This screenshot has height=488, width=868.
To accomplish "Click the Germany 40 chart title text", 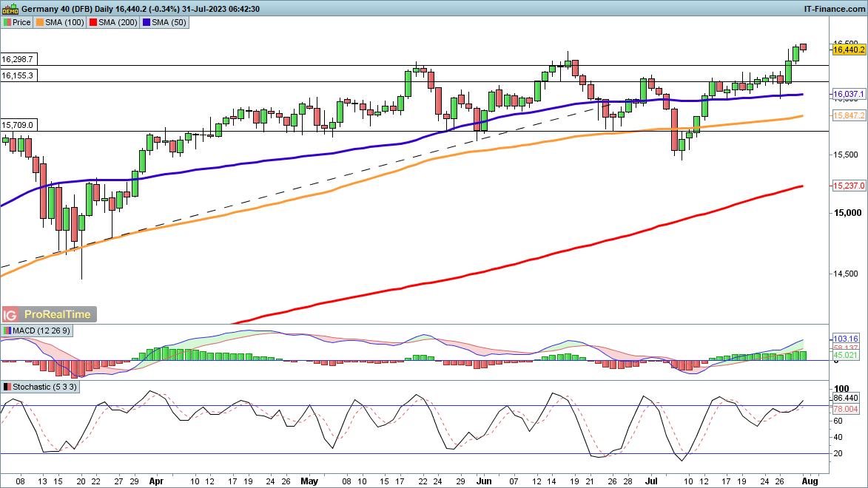I will 141,9.
